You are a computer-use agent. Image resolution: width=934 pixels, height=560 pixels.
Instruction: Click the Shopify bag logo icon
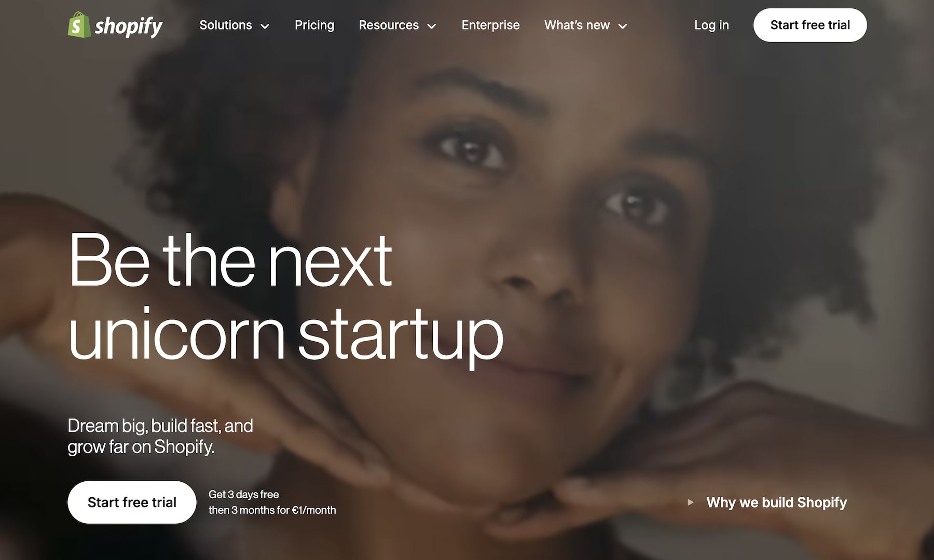pos(79,25)
